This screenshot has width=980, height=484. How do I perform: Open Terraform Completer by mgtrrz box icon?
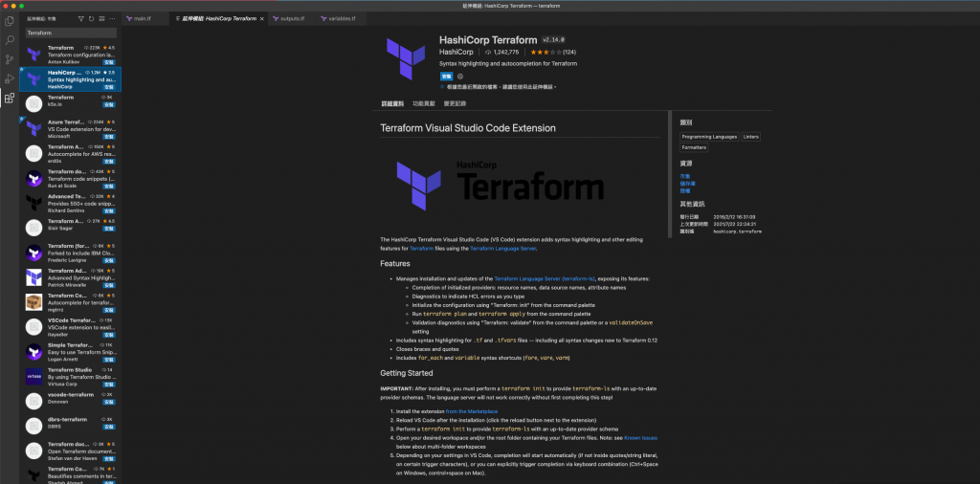click(33, 302)
